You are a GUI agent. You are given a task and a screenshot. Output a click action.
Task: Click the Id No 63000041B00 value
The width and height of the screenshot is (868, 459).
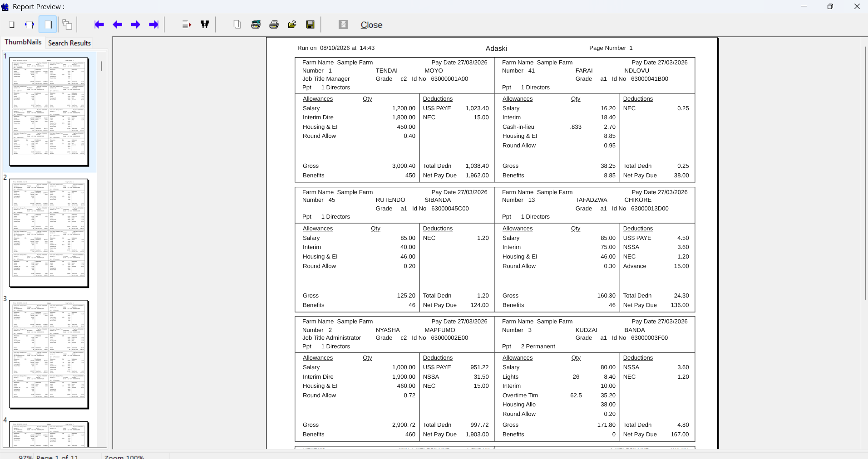tap(649, 79)
